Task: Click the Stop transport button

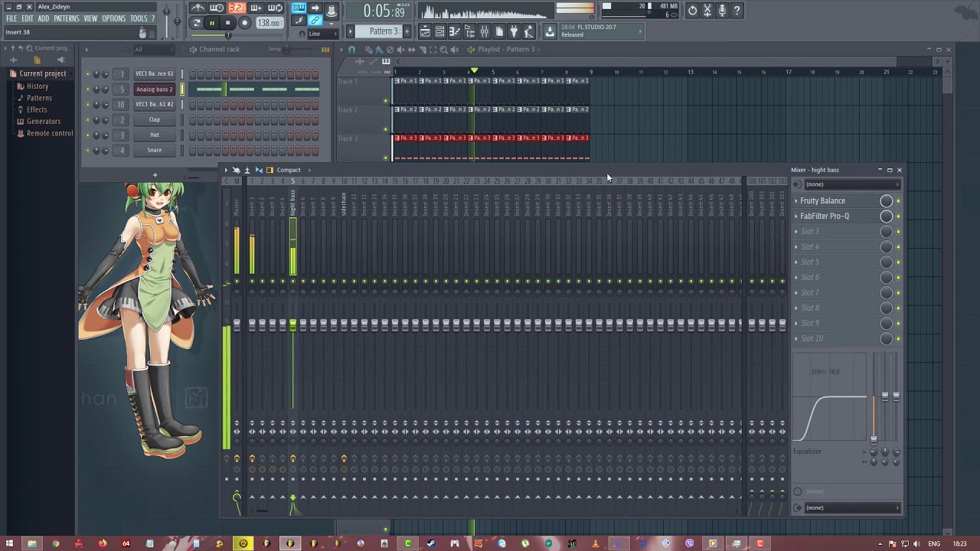Action: click(227, 23)
